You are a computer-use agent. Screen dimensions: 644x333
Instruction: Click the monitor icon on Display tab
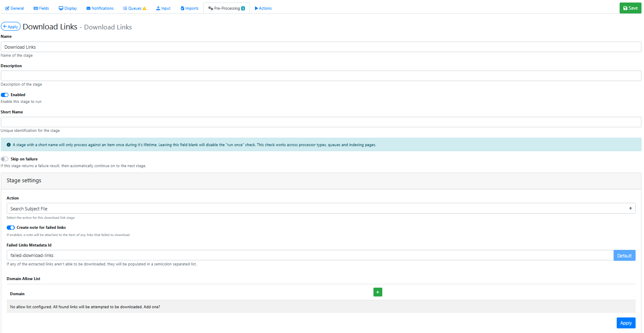click(x=61, y=8)
